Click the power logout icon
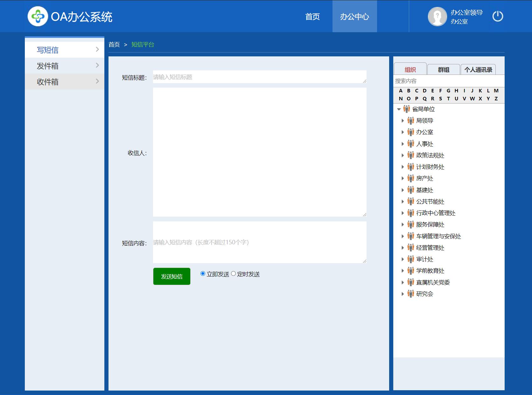Viewport: 532px width, 395px height. point(498,16)
